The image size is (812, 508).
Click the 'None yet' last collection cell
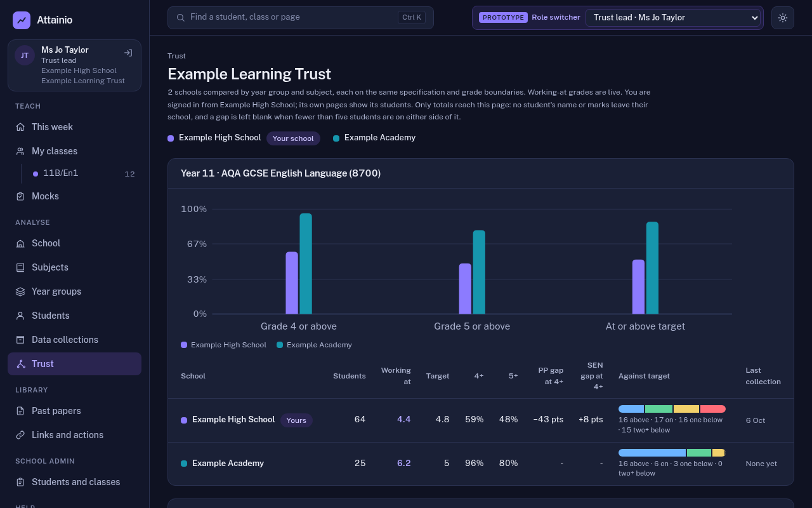[x=761, y=464]
